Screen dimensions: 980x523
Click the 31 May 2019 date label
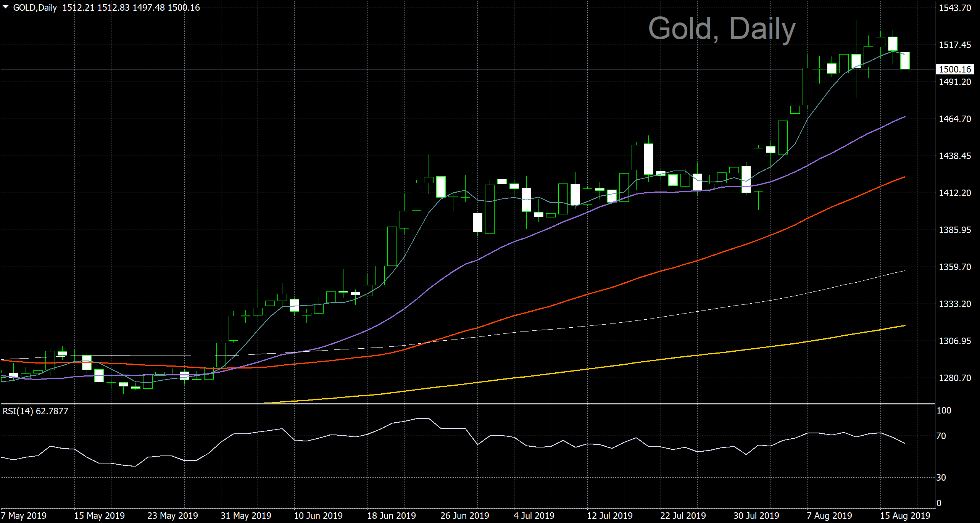point(246,516)
